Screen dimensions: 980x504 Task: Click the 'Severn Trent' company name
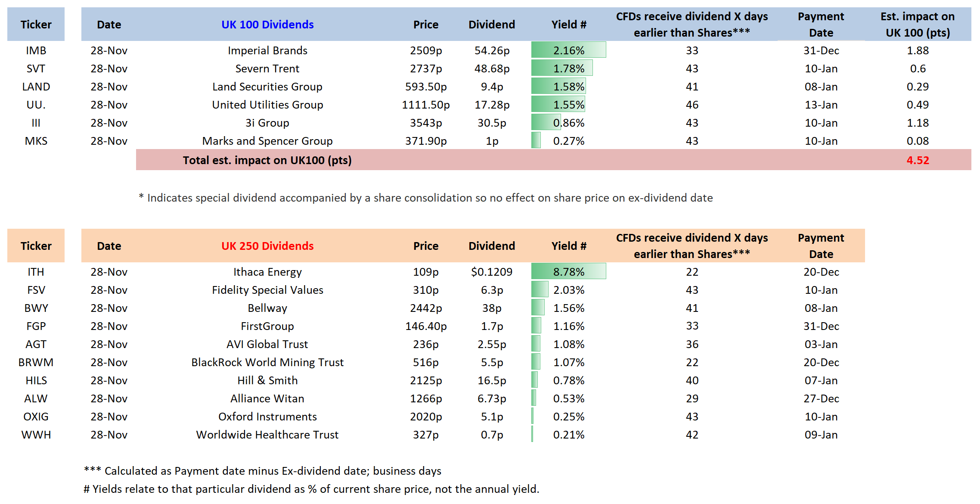(267, 68)
